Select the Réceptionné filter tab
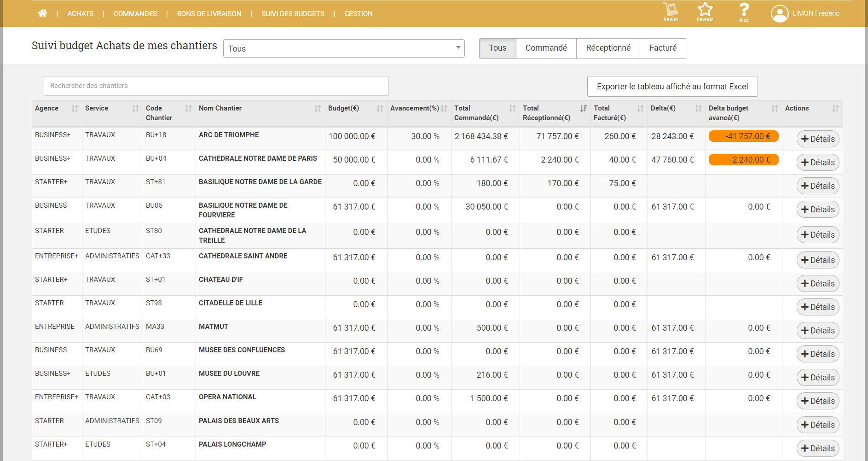 (x=608, y=48)
